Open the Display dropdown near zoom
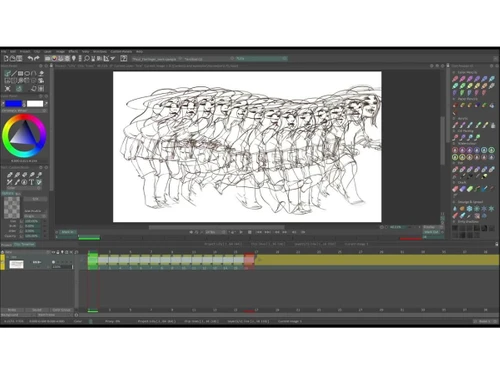 433,227
